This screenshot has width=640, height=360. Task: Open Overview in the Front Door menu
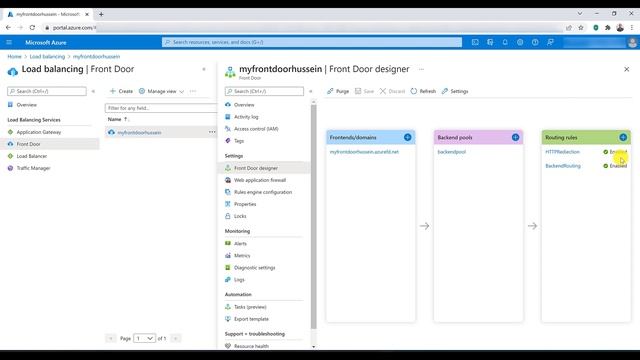pyautogui.click(x=244, y=105)
